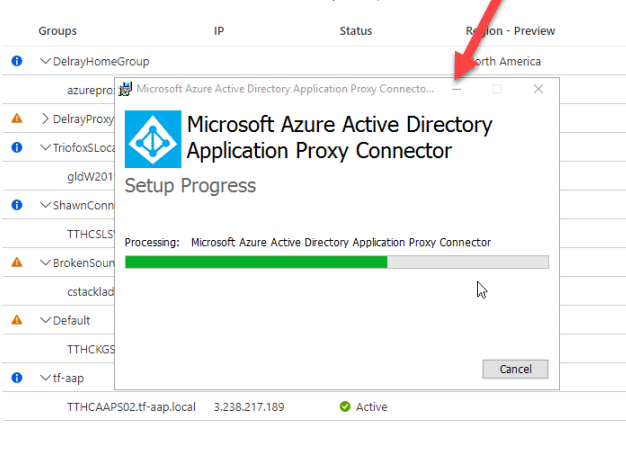Click the Default group name

(x=71, y=320)
